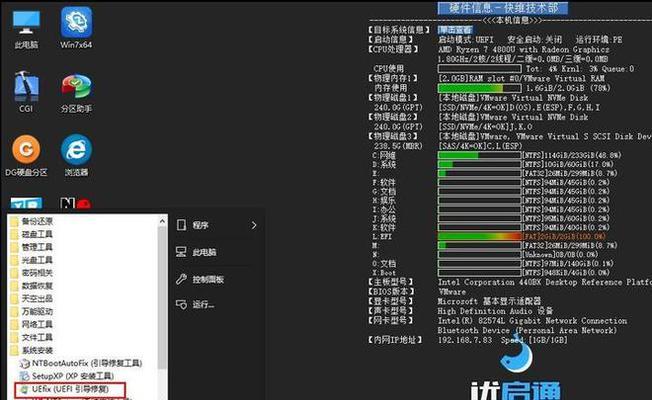
Task: Click the CPU使用 usage bar
Action: pos(479,69)
